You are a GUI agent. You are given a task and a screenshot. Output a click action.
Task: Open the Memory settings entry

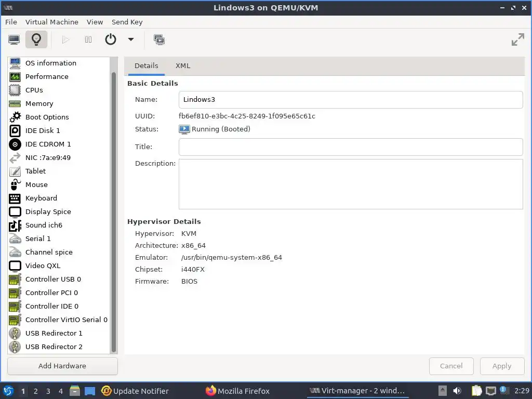(59, 104)
